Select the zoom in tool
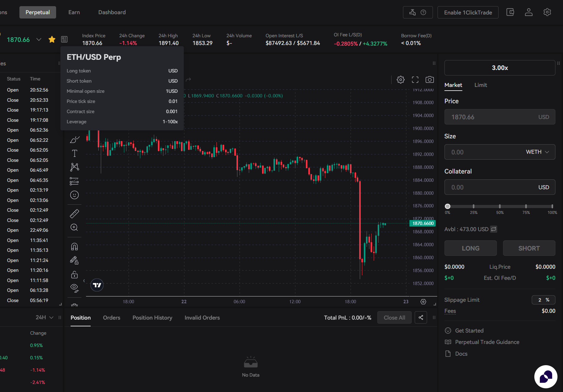 [x=74, y=227]
